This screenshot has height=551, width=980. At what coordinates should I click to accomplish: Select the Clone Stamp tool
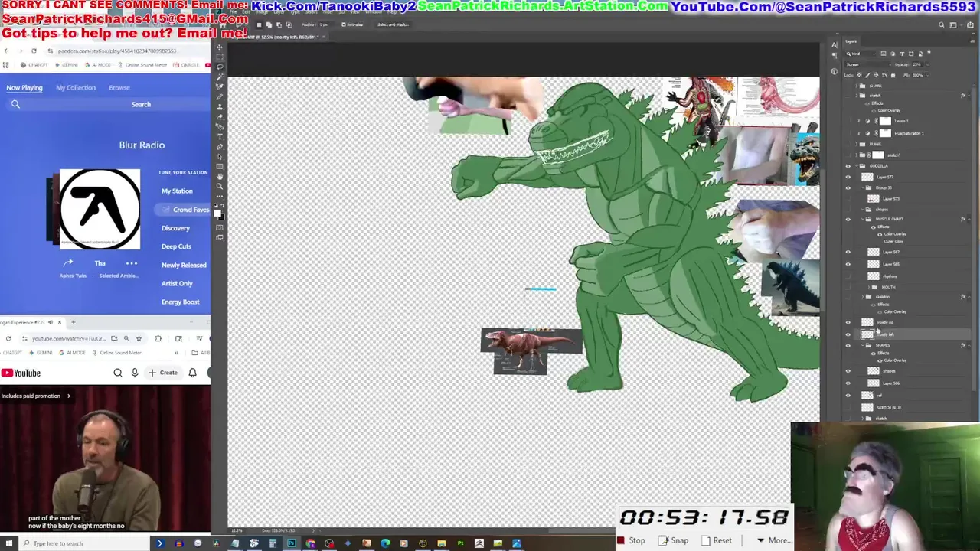(x=220, y=106)
